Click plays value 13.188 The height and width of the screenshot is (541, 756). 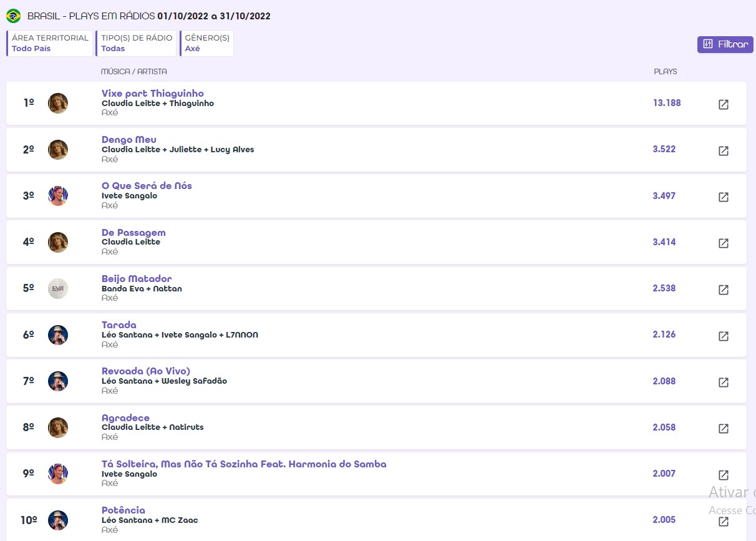point(667,103)
